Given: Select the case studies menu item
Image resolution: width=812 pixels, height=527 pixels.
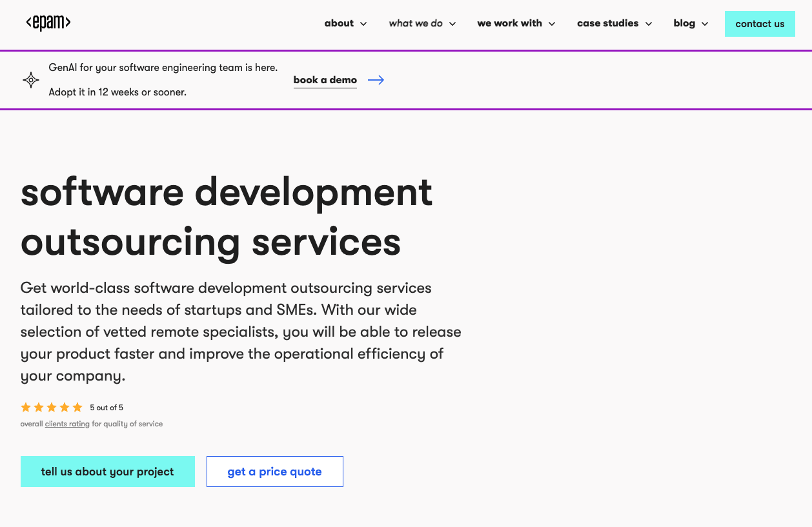Looking at the screenshot, I should tap(607, 23).
